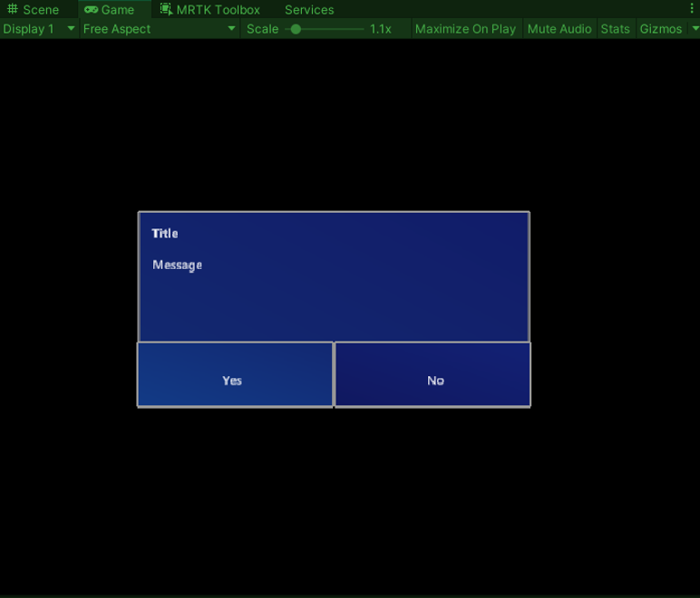700x598 pixels.
Task: Switch to the Scene tab
Action: coord(34,9)
